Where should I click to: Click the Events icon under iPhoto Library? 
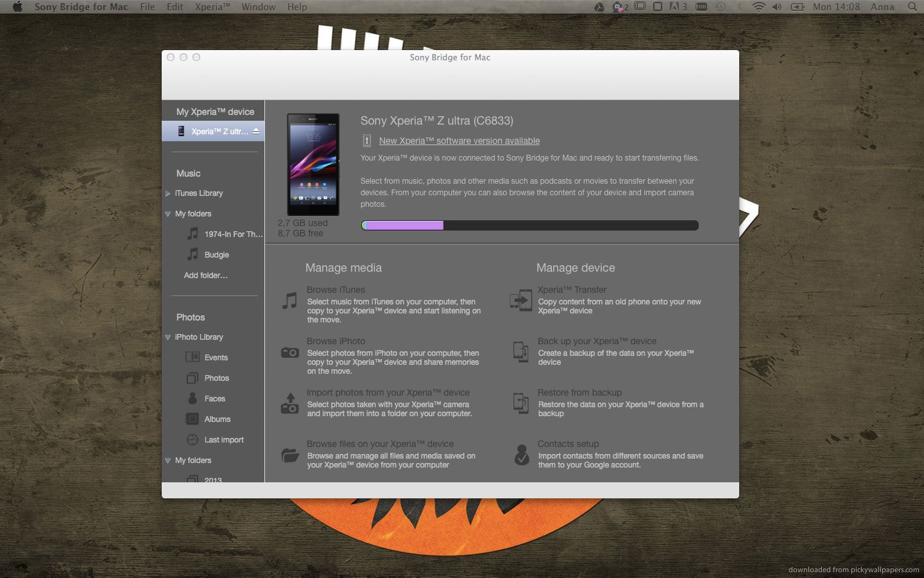[x=193, y=357]
